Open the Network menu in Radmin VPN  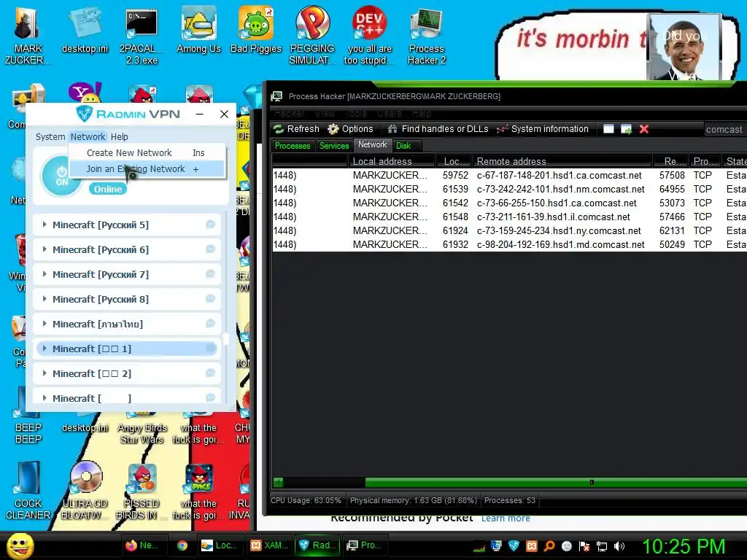[88, 136]
